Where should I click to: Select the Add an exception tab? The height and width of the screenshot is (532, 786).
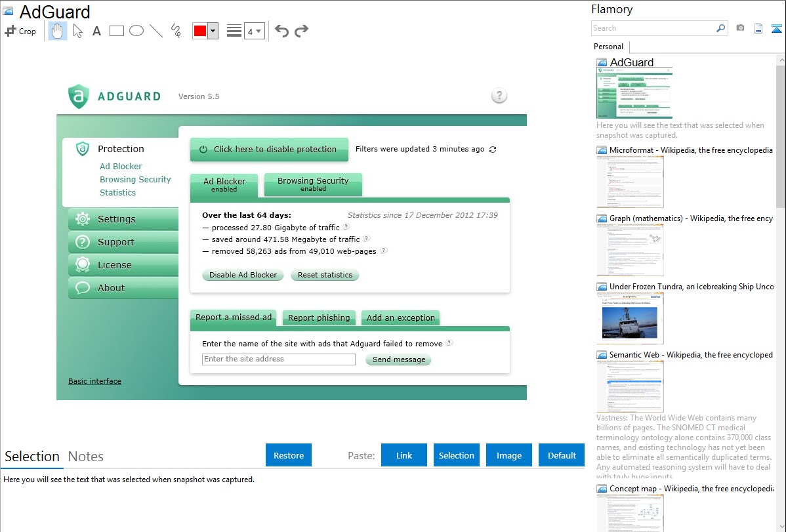point(400,318)
